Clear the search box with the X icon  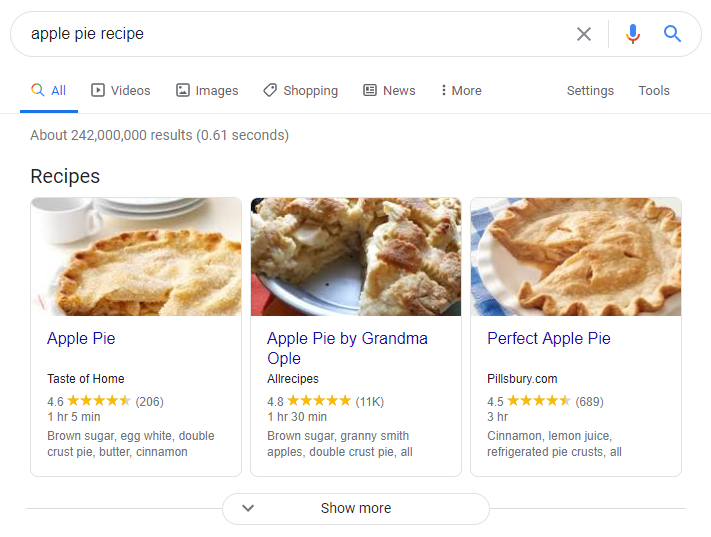(x=584, y=34)
